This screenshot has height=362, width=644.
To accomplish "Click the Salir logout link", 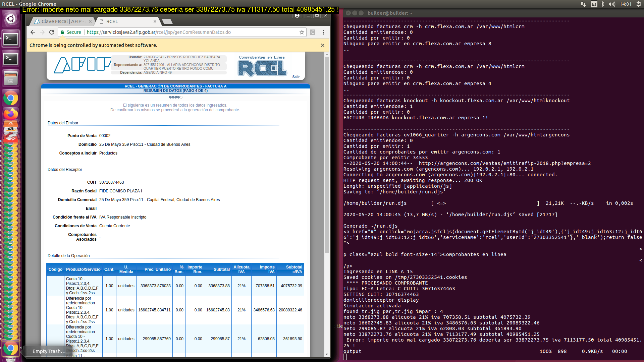I will [x=296, y=77].
